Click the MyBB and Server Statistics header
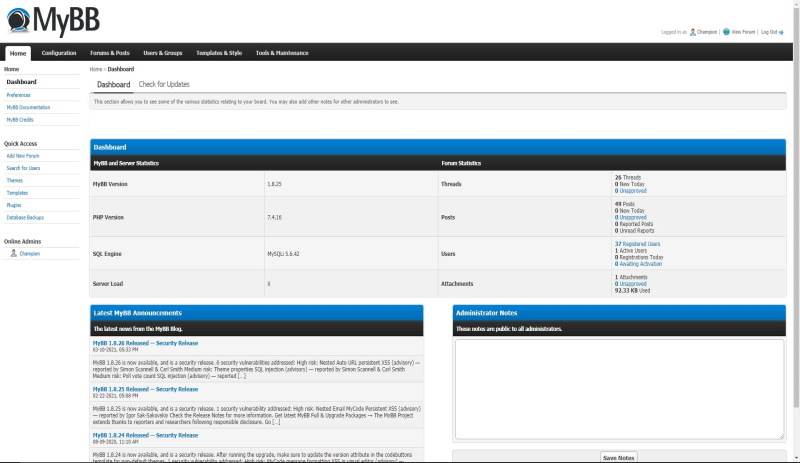Image resolution: width=800 pixels, height=463 pixels. coord(126,163)
